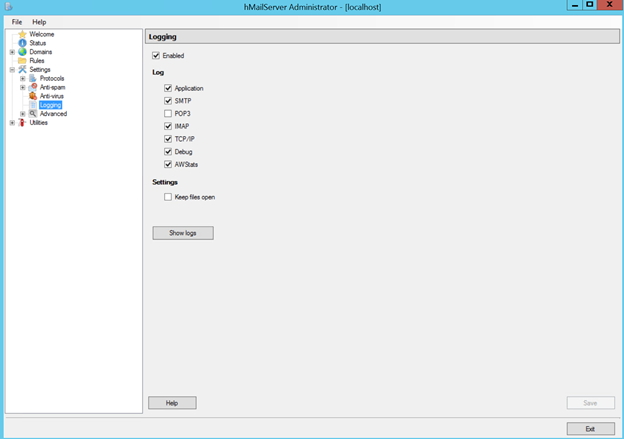Image resolution: width=624 pixels, height=439 pixels.
Task: Click the Utilities icon in tree
Action: (x=23, y=123)
